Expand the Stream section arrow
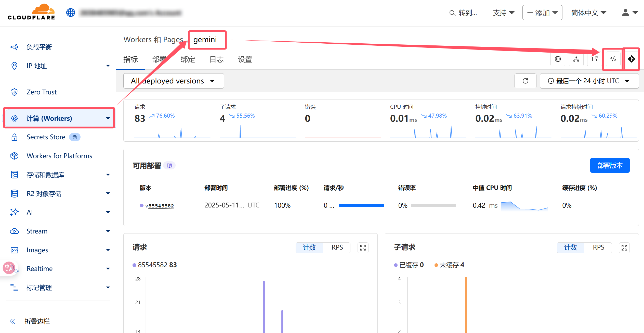Image resolution: width=644 pixels, height=333 pixels. pyautogui.click(x=108, y=231)
